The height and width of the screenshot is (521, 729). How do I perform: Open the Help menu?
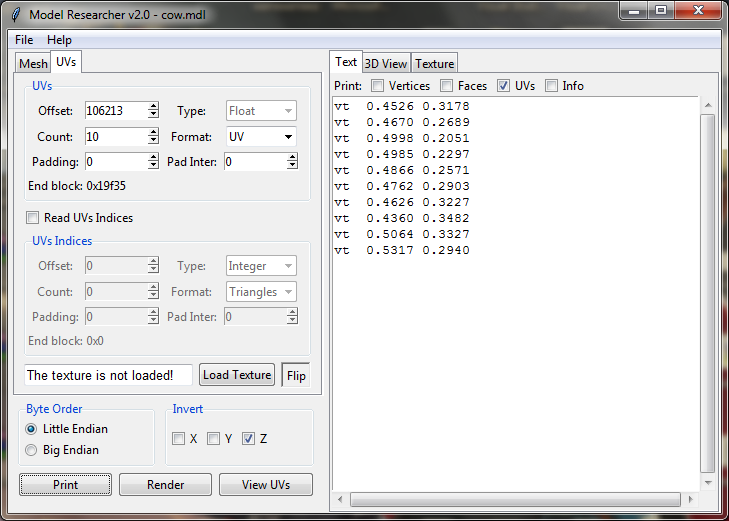(59, 40)
